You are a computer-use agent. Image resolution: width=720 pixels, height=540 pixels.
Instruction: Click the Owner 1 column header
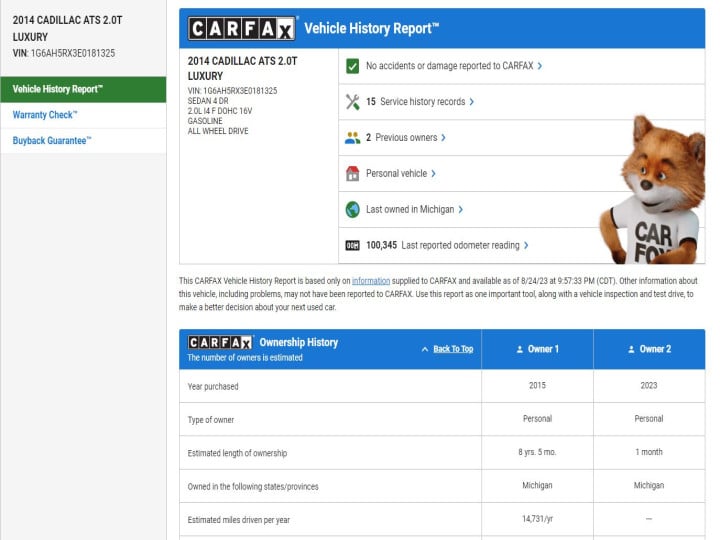[x=537, y=349]
